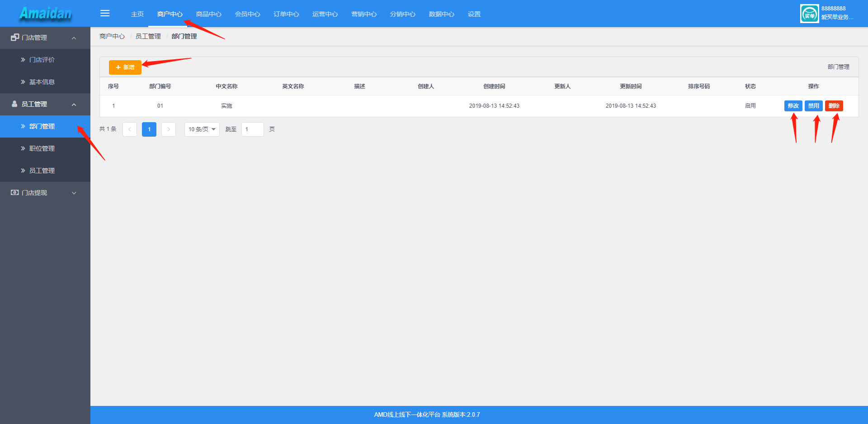Click the 员工管理 person icon

pos(14,104)
